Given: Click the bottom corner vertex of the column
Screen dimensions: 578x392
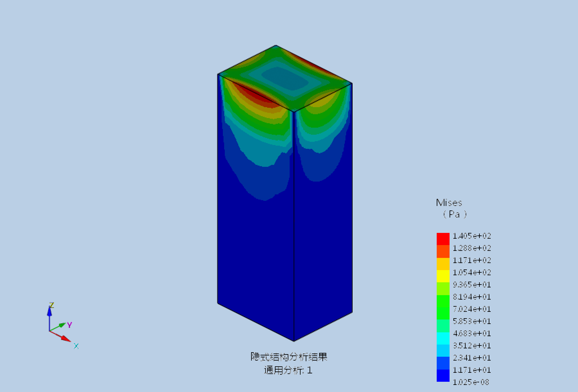Looking at the screenshot, I should click(294, 341).
